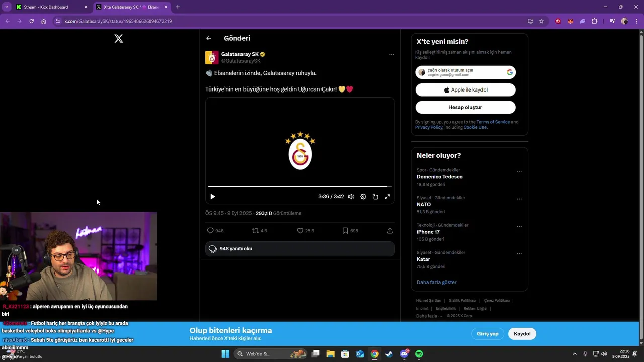Close the Kick Dashboard tab
The image size is (644, 362).
coord(86,7)
